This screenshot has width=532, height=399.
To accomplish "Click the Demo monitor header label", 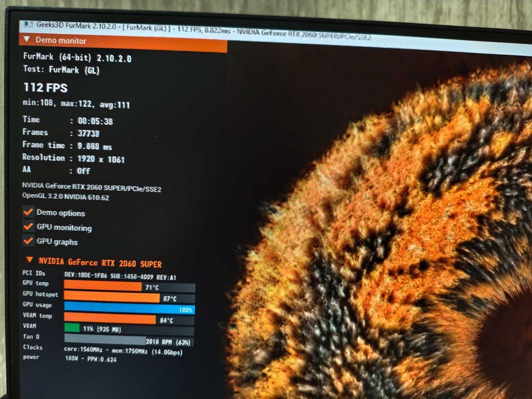I will click(x=61, y=40).
